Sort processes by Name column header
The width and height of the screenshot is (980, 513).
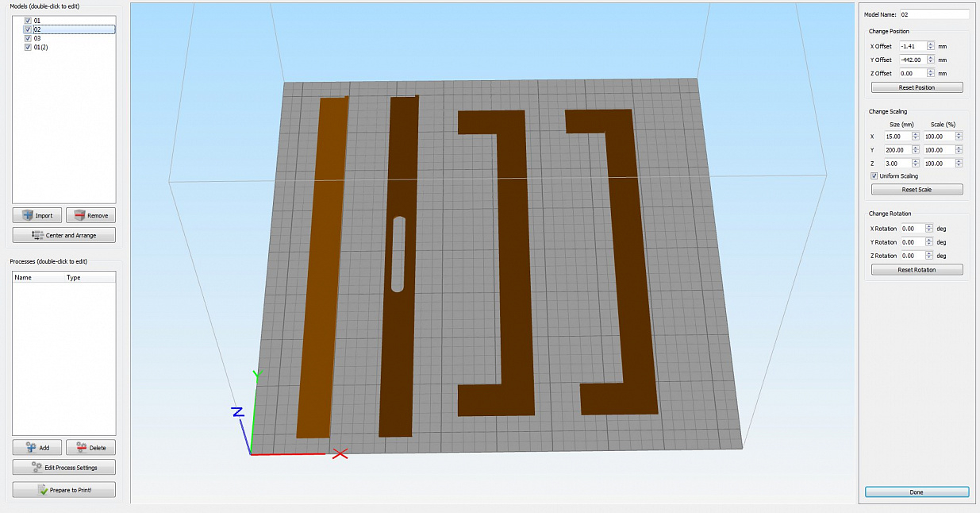(23, 278)
